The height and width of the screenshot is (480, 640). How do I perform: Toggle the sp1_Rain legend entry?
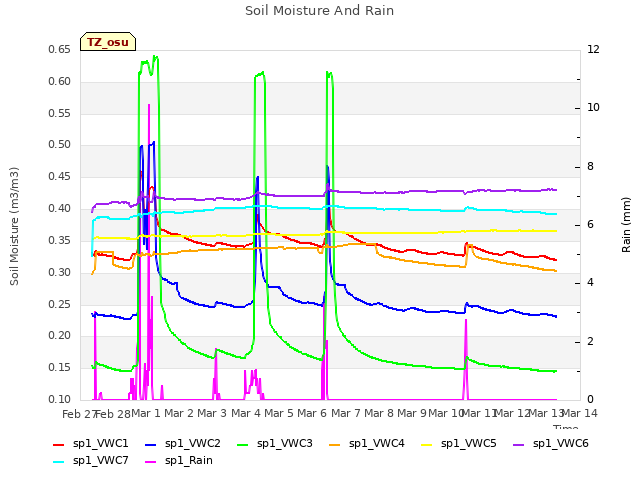click(179, 461)
